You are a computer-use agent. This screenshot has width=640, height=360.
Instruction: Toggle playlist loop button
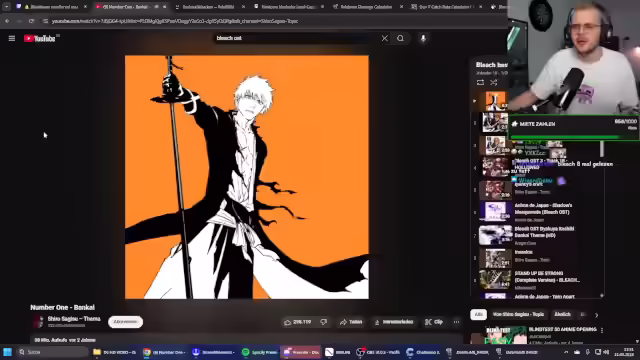(x=480, y=82)
